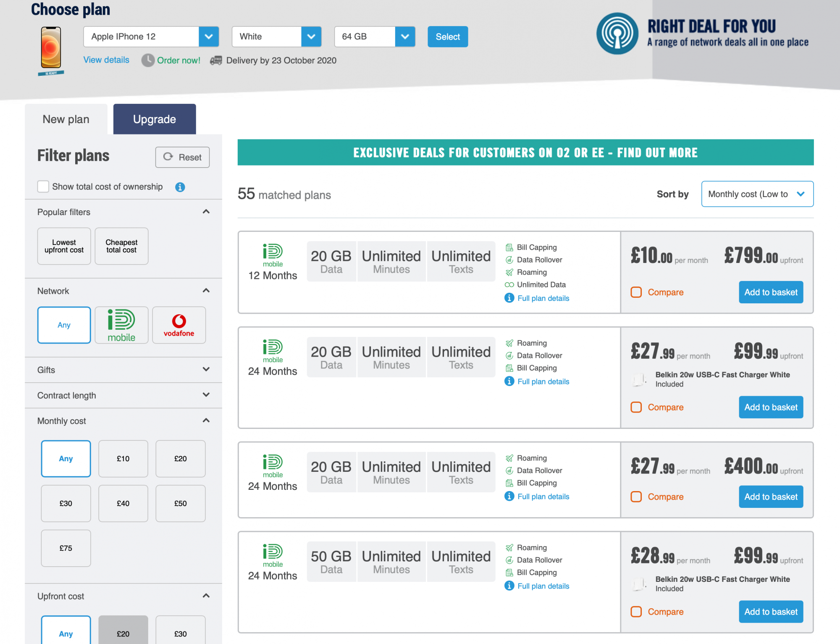Click the Right Deal For You logo icon
840x644 pixels.
point(617,34)
